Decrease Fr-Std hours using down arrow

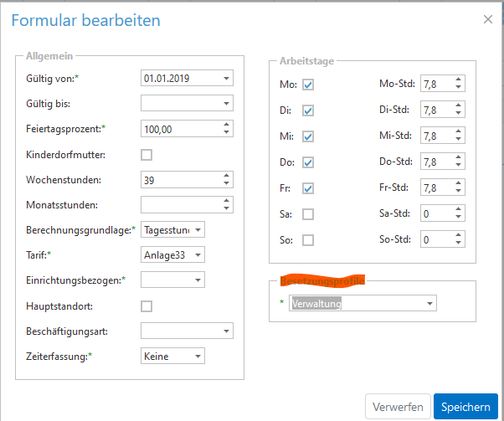click(x=458, y=192)
